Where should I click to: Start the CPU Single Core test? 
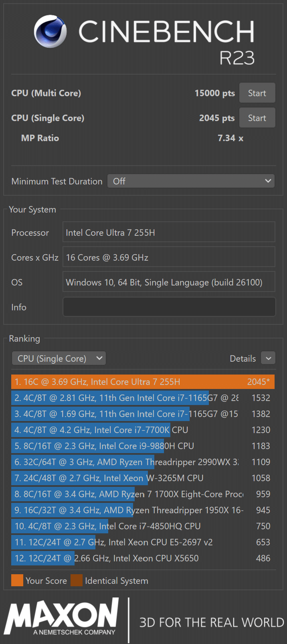[257, 118]
